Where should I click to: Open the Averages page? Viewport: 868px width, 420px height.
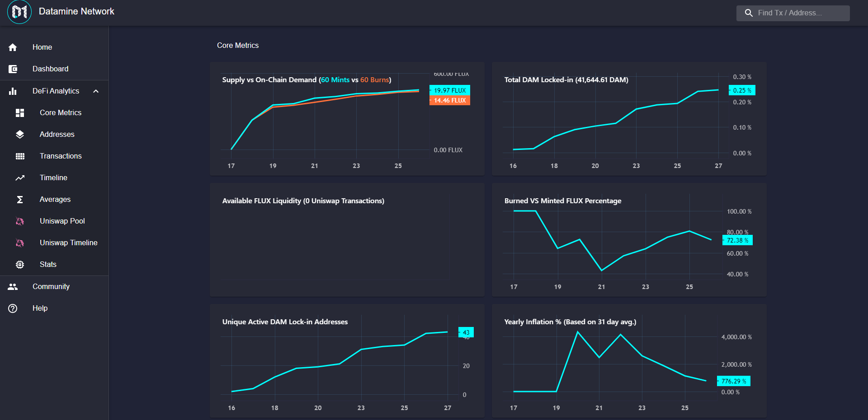tap(54, 200)
